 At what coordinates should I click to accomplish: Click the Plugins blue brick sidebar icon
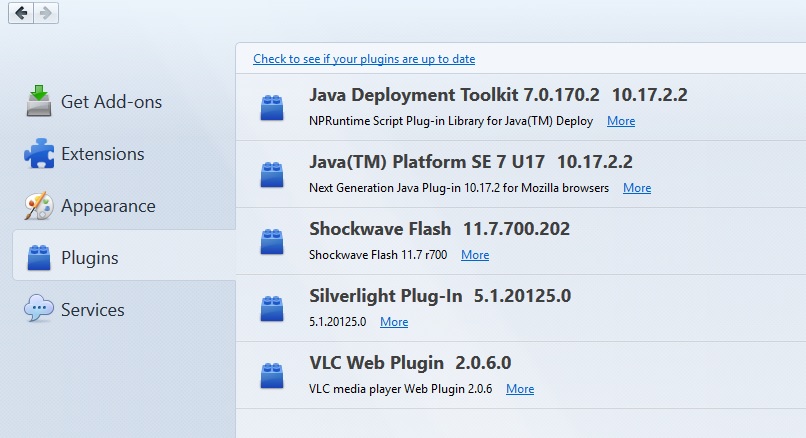39,258
